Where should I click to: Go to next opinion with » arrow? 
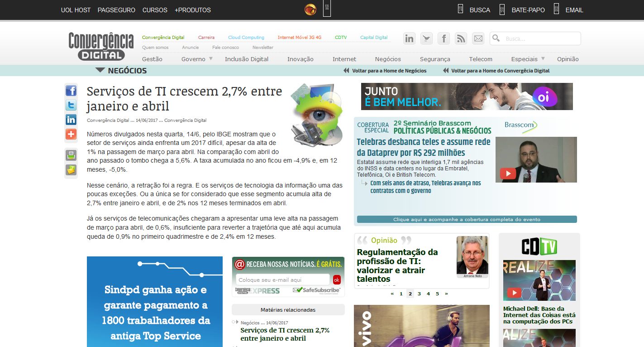(x=446, y=294)
